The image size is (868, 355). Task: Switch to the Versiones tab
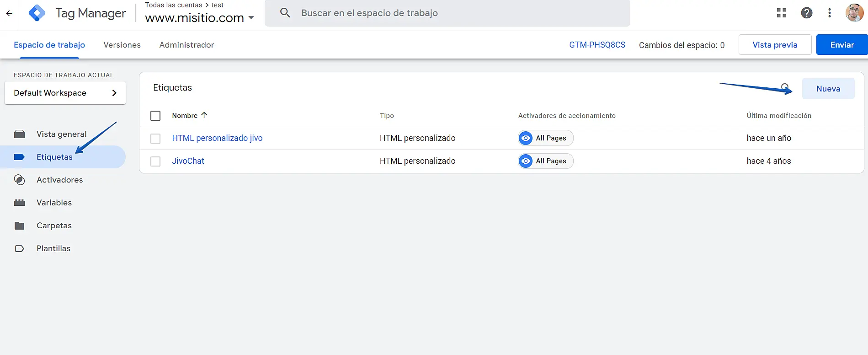[x=122, y=45]
